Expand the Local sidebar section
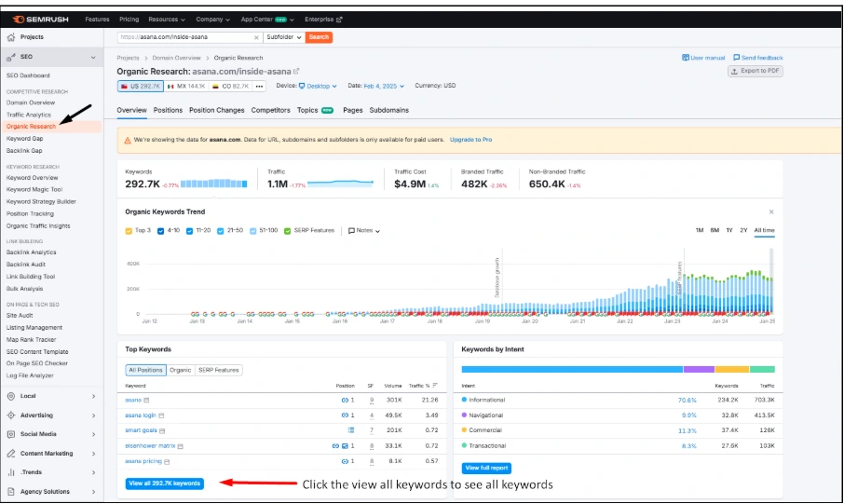This screenshot has width=844, height=504. [x=94, y=396]
